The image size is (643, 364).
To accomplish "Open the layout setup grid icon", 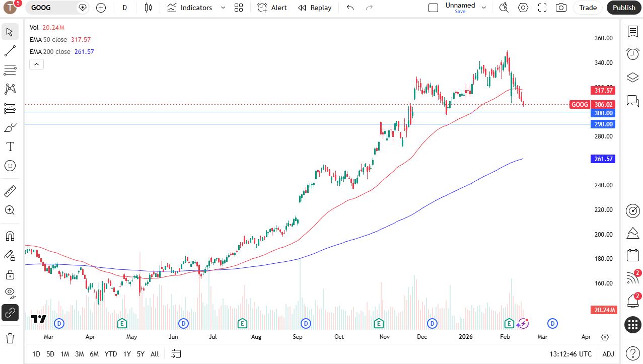I will [239, 8].
